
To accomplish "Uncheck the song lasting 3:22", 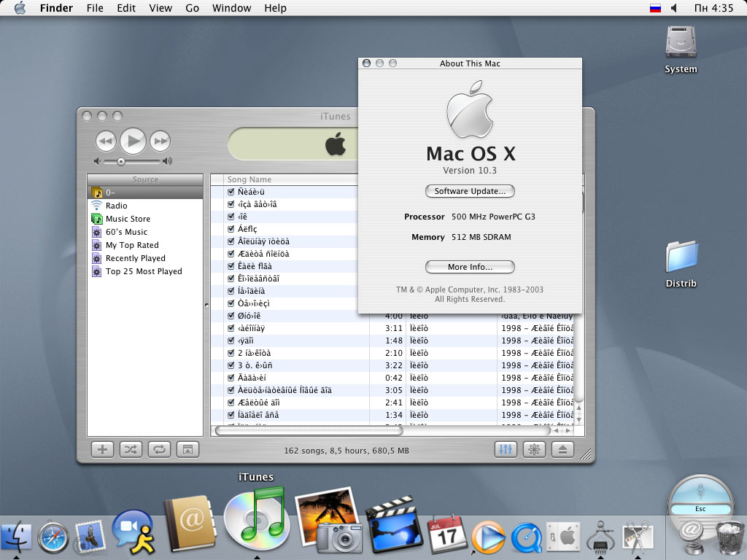I will (231, 365).
